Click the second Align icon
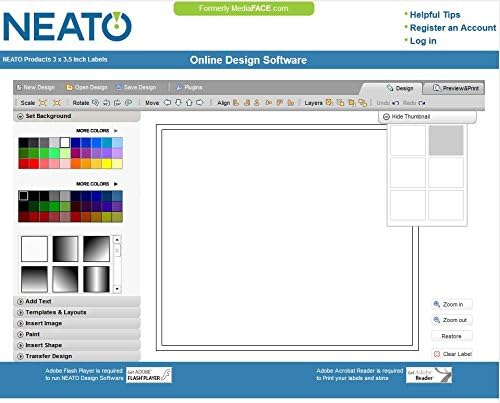The image size is (500, 403). [247, 103]
